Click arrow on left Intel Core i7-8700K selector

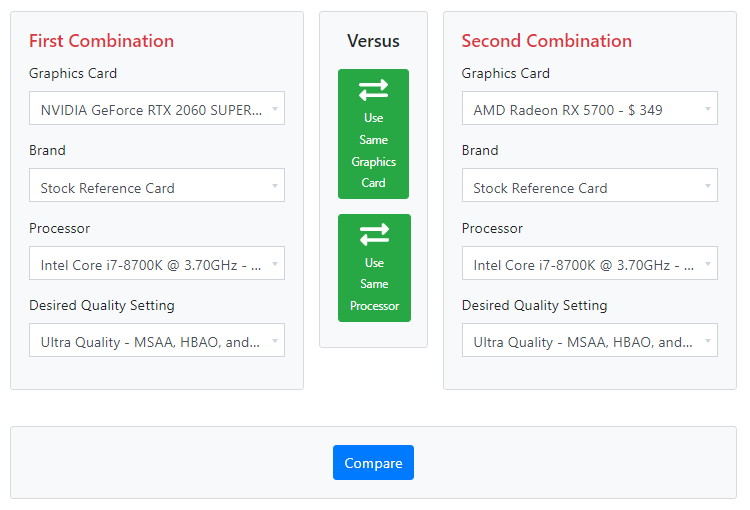275,264
